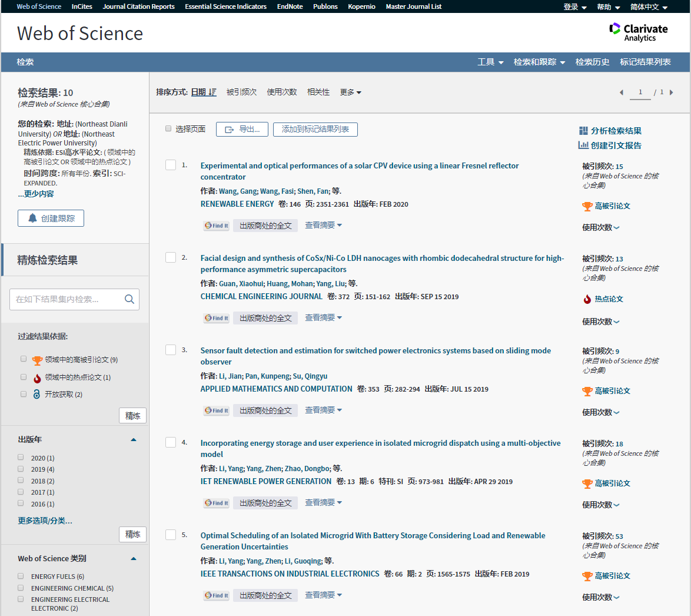Image resolution: width=691 pixels, height=616 pixels.
Task: Check the ENERGY FUELS (6) category
Action: pos(21,576)
